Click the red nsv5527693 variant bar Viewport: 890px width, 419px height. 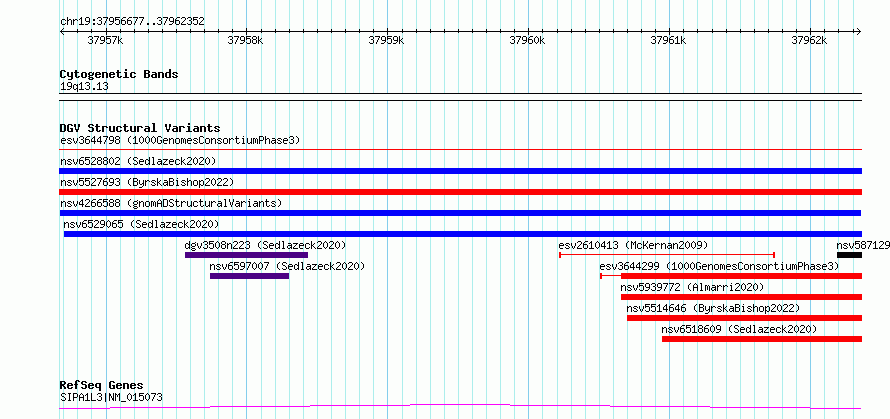coord(460,192)
